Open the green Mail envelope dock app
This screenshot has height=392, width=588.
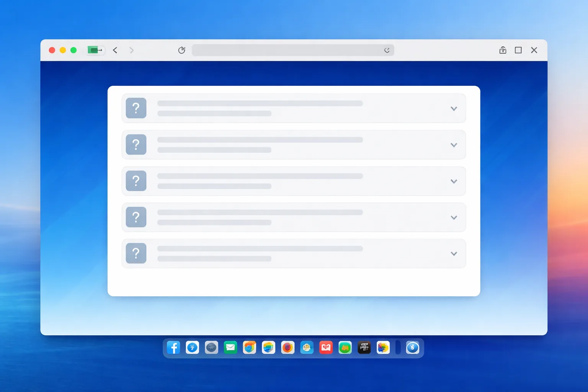[230, 348]
